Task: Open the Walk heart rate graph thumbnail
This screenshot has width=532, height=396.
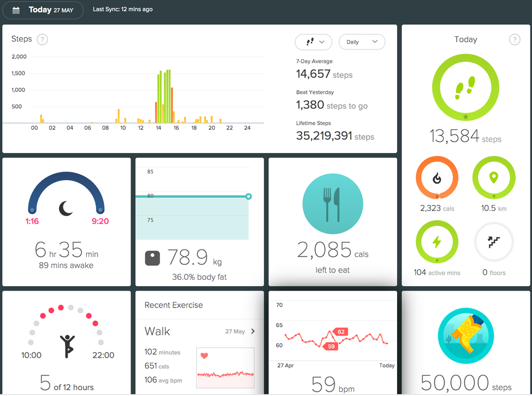Action: tap(225, 368)
